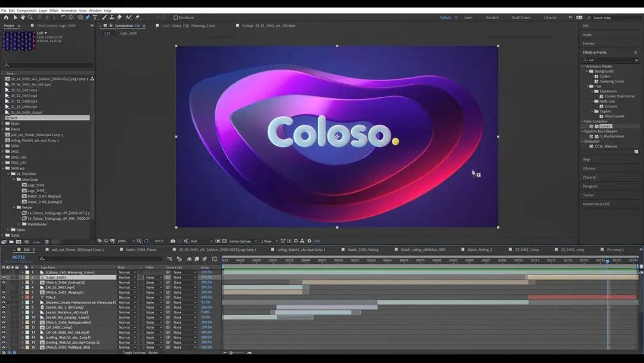Open the Character panel
The width and height of the screenshot is (644, 363).
tap(590, 177)
